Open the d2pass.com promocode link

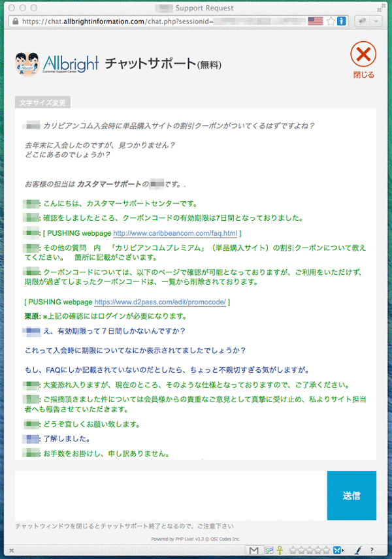tap(160, 302)
